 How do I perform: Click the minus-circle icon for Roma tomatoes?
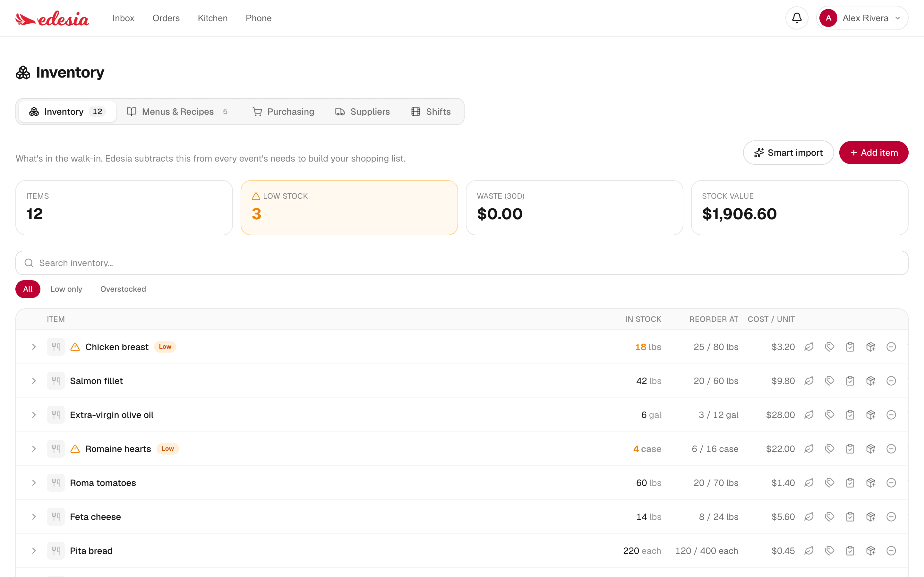891,483
